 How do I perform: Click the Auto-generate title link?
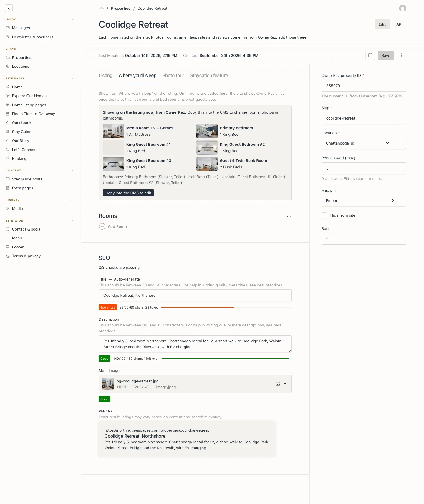(127, 279)
